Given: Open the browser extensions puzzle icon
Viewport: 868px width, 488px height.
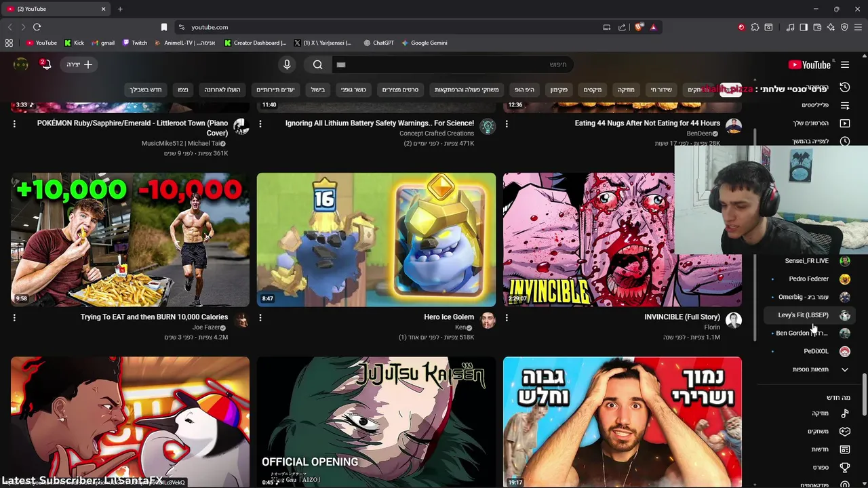Looking at the screenshot, I should 755,27.
